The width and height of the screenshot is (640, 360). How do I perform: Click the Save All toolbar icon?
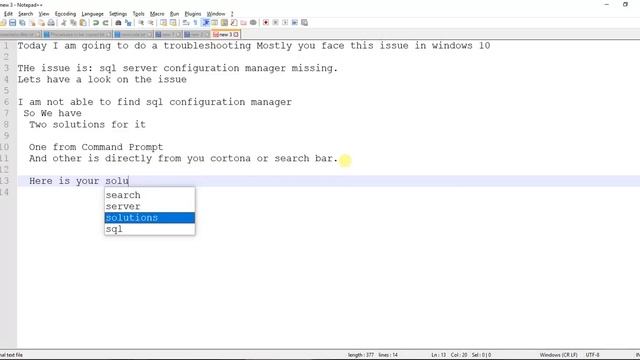tap(22, 22)
